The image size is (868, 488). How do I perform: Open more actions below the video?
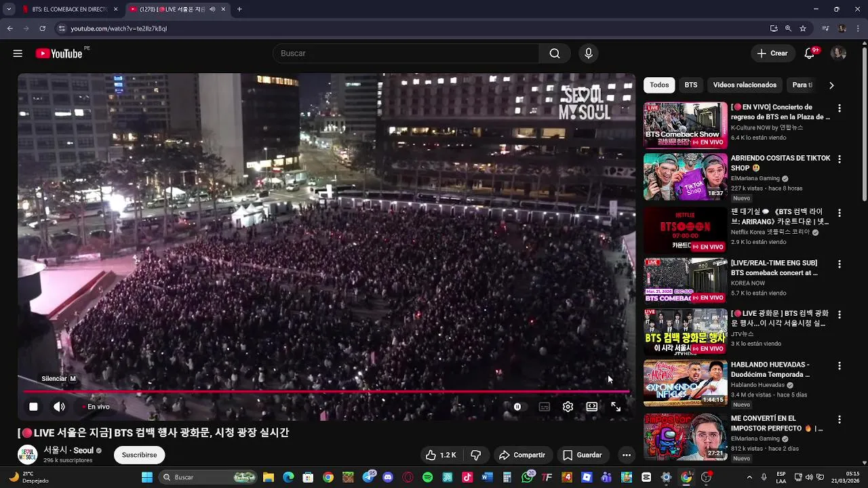[x=627, y=455]
